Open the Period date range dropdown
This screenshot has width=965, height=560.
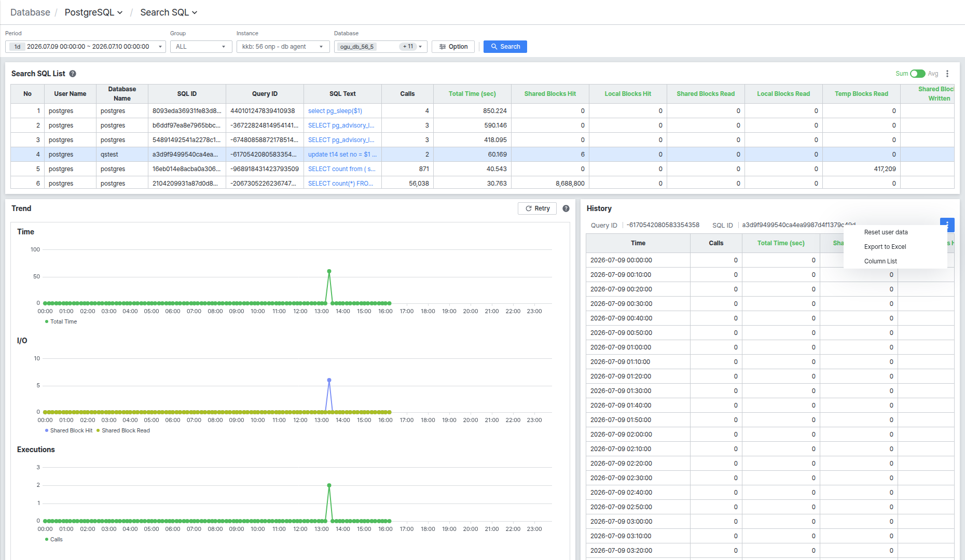[x=86, y=47]
